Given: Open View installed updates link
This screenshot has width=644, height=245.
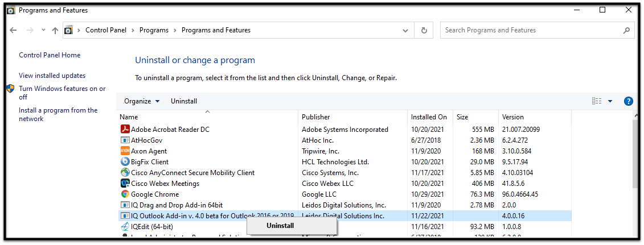Looking at the screenshot, I should coord(52,76).
